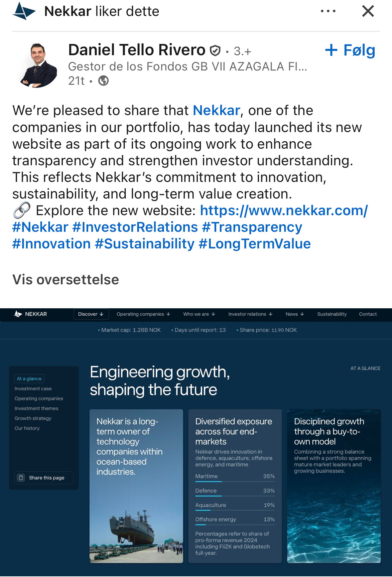Open the three-dot more options menu
This screenshot has height=577, width=392.
(328, 11)
